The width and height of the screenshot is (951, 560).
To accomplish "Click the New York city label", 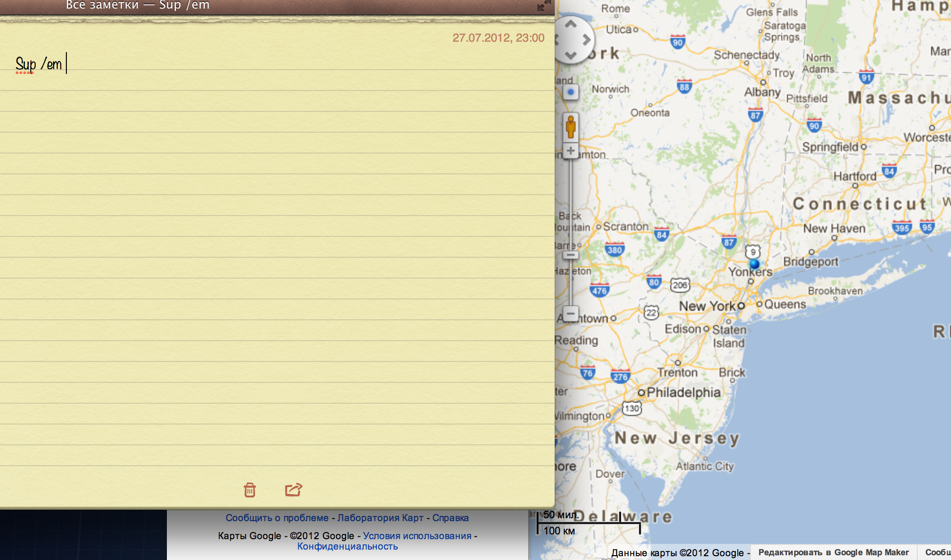I will (707, 306).
